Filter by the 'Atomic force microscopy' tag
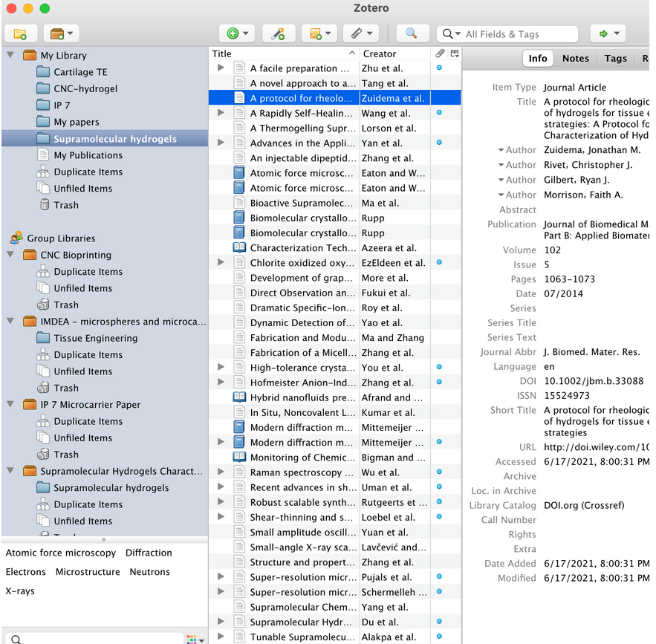Viewport: 656px width, 644px height. [x=61, y=553]
